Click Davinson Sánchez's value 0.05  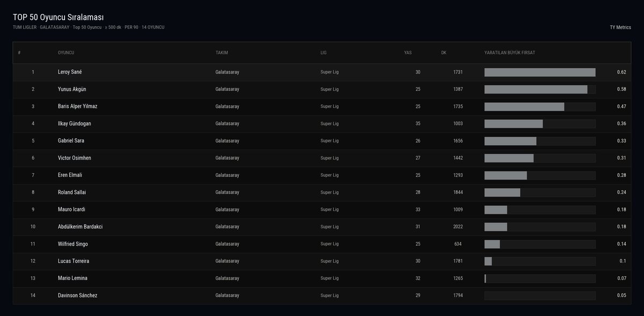click(621, 296)
